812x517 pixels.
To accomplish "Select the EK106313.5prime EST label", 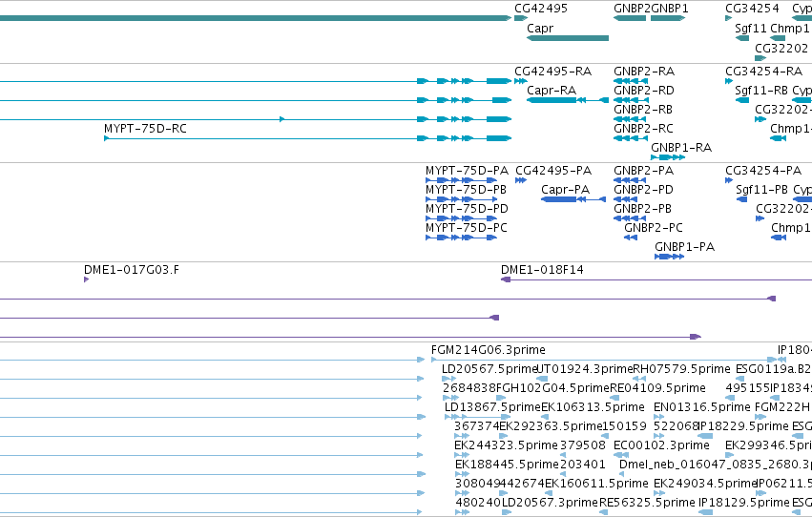I will click(x=593, y=406).
